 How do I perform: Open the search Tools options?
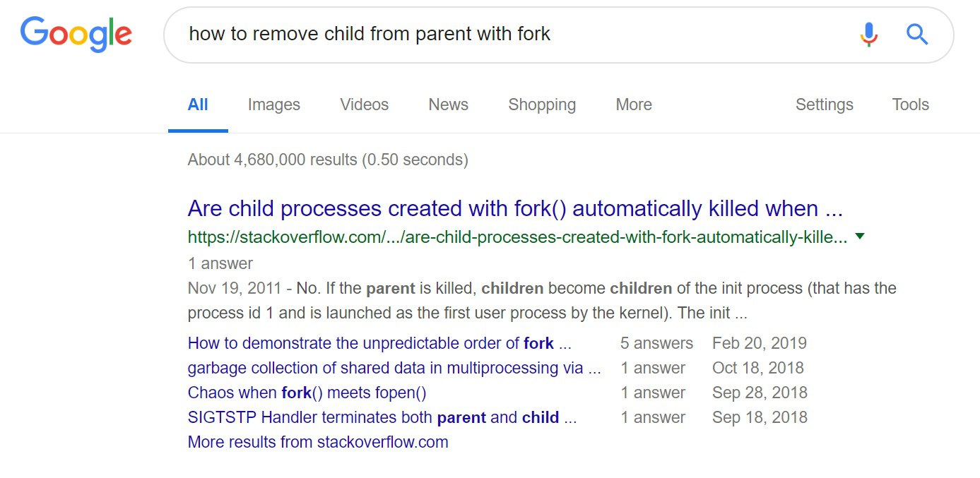tap(910, 105)
